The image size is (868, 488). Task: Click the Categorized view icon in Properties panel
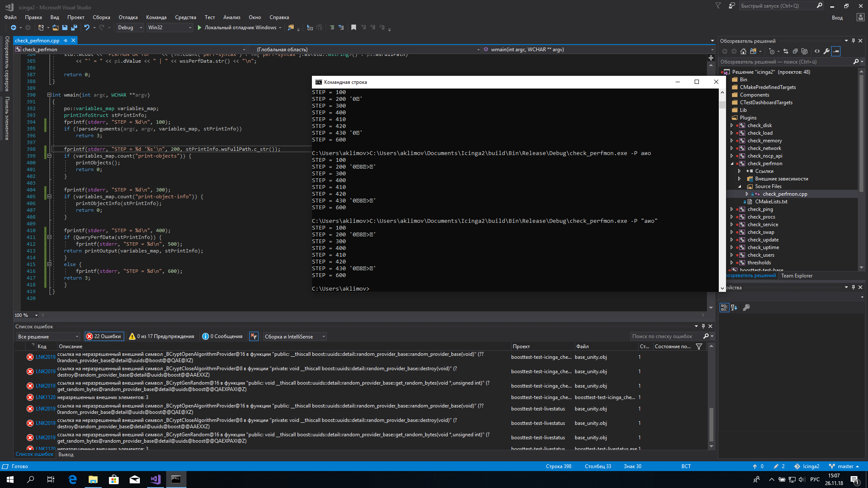[724, 308]
